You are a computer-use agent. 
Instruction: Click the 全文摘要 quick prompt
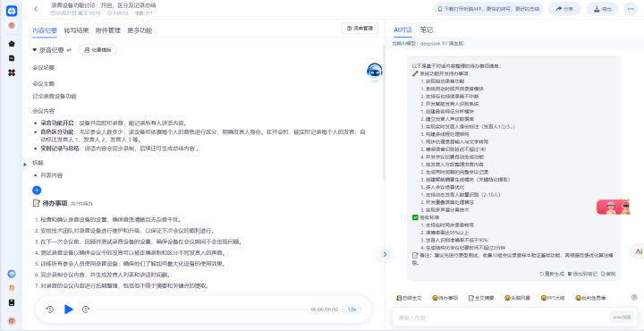(x=481, y=298)
